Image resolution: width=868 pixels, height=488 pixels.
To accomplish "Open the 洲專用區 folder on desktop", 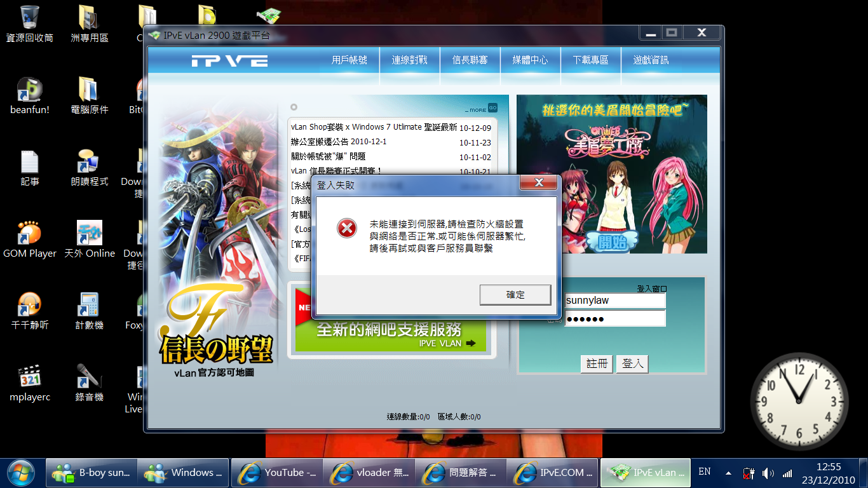I will (90, 24).
